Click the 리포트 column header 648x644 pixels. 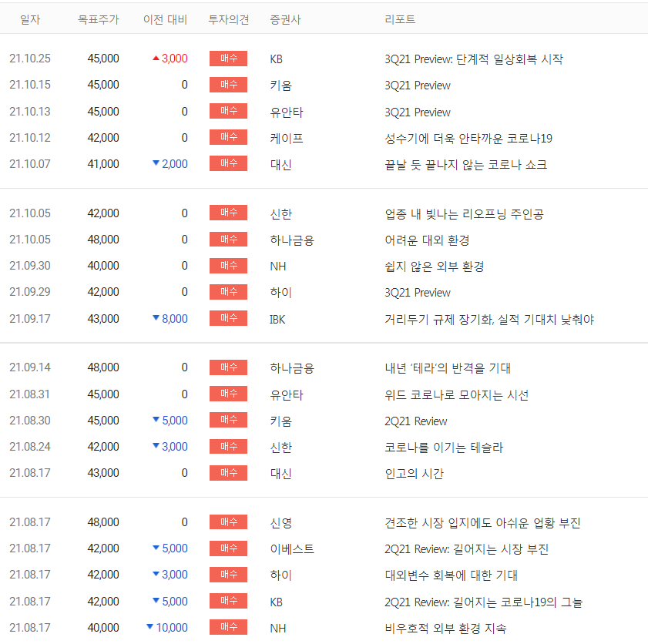coord(400,19)
